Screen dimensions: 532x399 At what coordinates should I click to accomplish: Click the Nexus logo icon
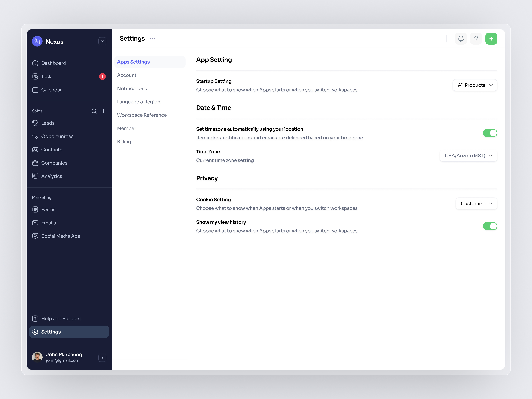[37, 41]
